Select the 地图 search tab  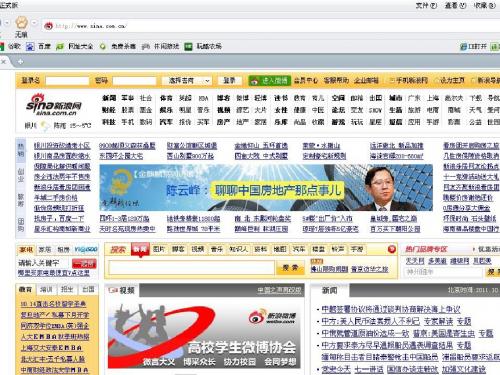coord(280,249)
